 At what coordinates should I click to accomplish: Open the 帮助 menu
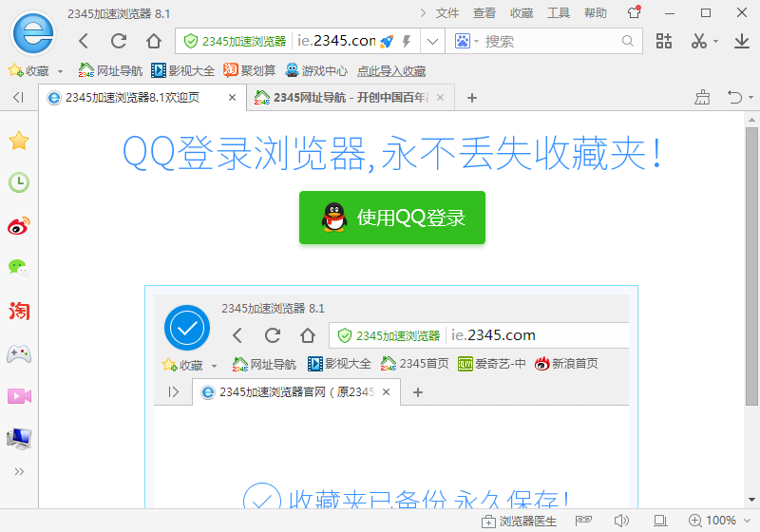596,13
